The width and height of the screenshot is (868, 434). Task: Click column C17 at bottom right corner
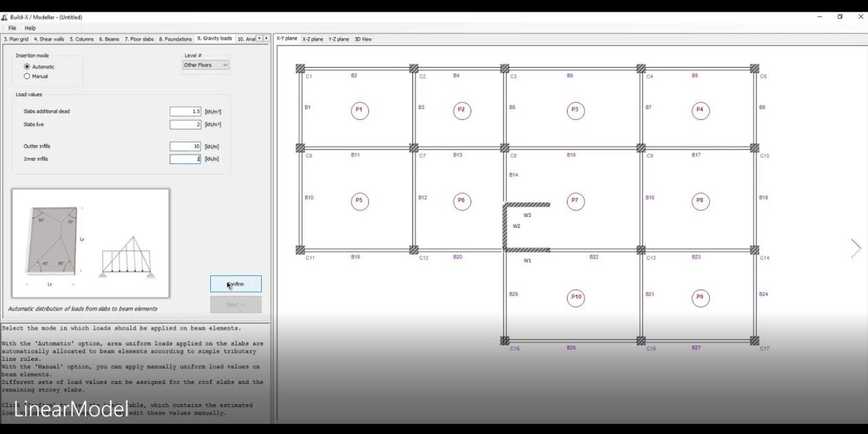pos(755,340)
